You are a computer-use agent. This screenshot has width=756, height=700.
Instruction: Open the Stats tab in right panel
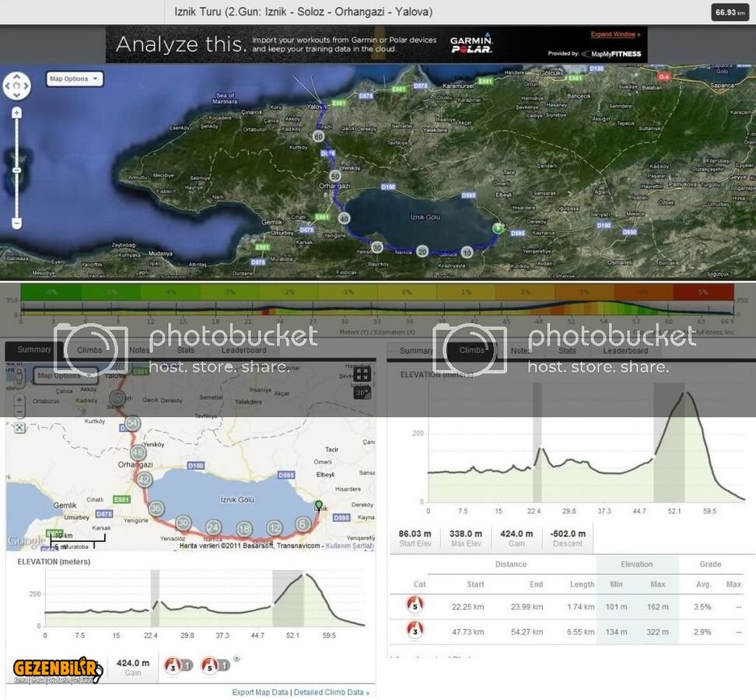click(567, 351)
